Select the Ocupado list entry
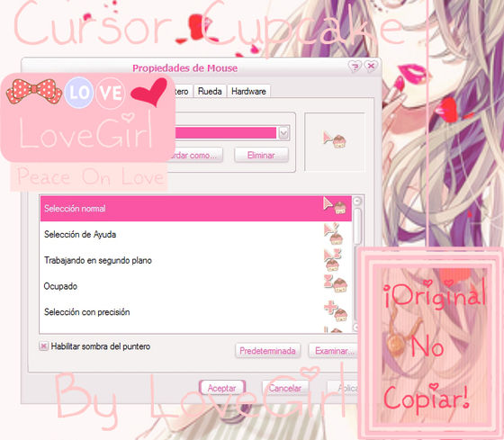The width and height of the screenshot is (504, 440). 196,286
